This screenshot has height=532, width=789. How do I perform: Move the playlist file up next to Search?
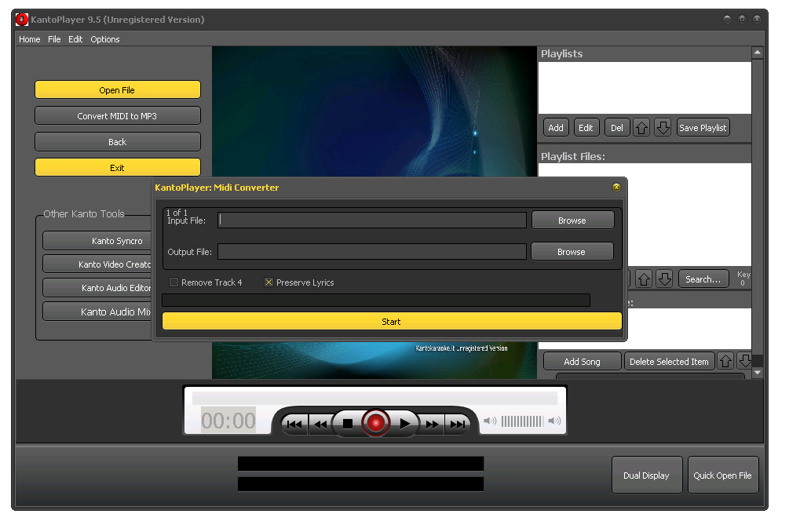click(644, 279)
